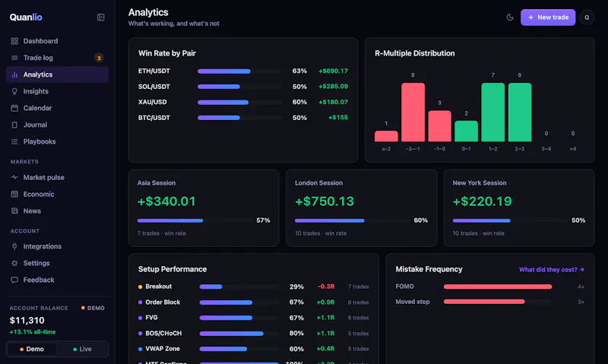This screenshot has width=608, height=364.
Task: Click the ETH/USDT win rate bar
Action: [240, 71]
